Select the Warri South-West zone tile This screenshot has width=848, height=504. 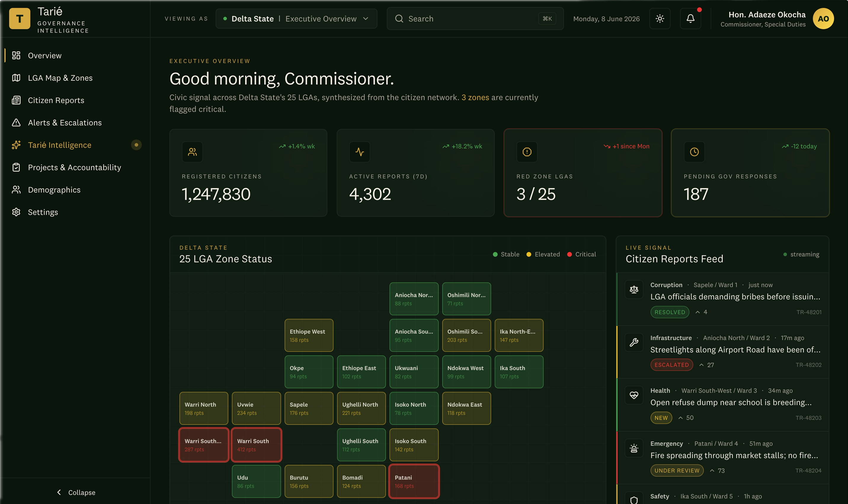[x=204, y=445]
